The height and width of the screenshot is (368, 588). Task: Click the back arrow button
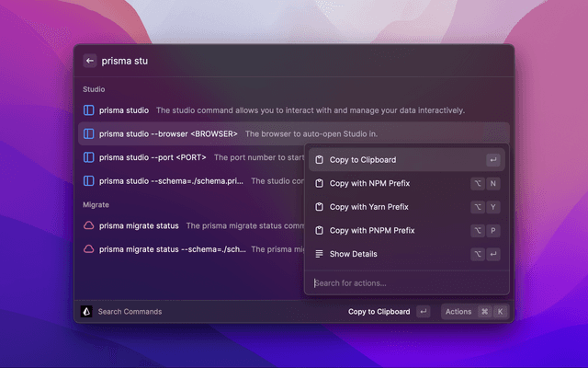point(90,61)
